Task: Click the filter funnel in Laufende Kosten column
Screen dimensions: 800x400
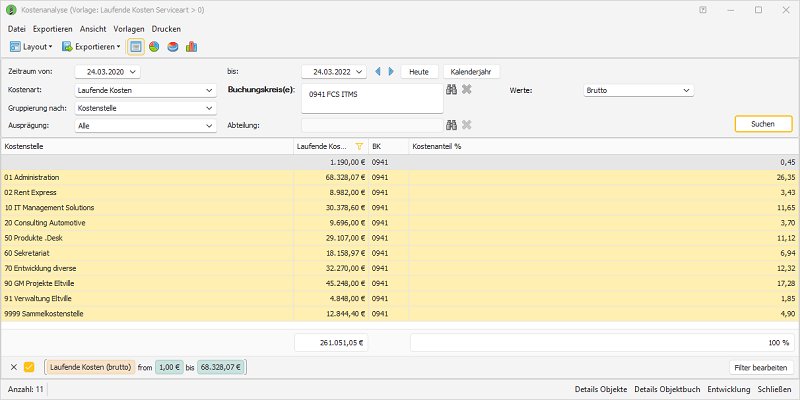Action: pos(359,146)
